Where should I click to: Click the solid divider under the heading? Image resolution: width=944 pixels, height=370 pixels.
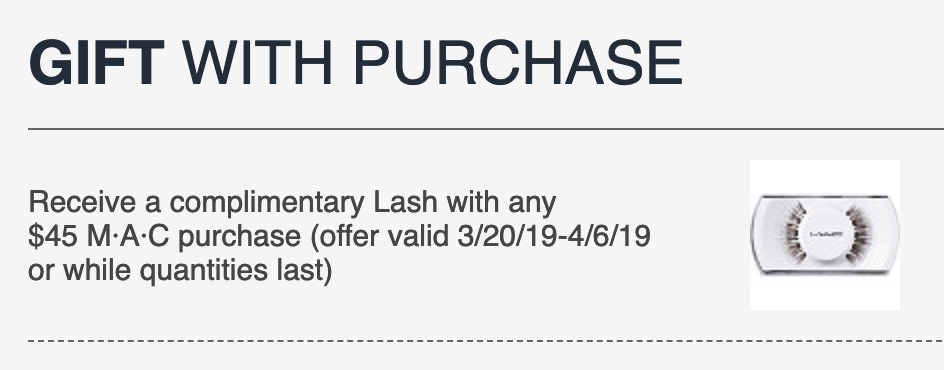(486, 128)
